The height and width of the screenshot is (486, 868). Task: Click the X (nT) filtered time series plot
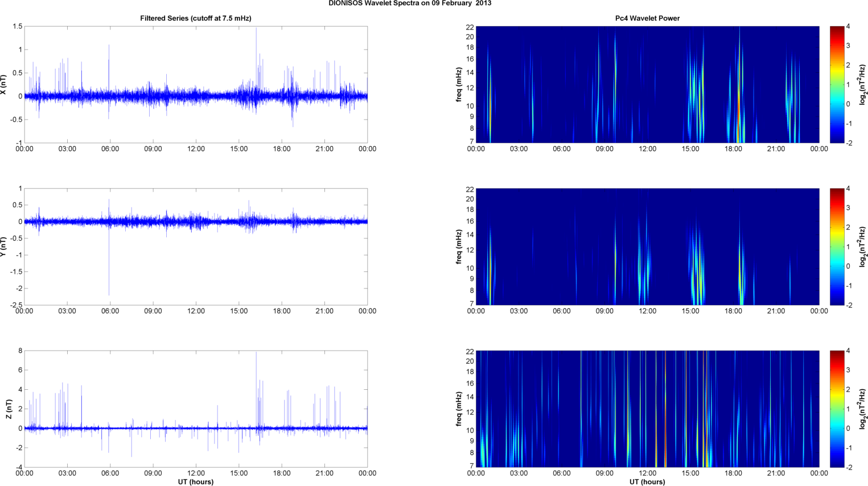click(x=195, y=84)
